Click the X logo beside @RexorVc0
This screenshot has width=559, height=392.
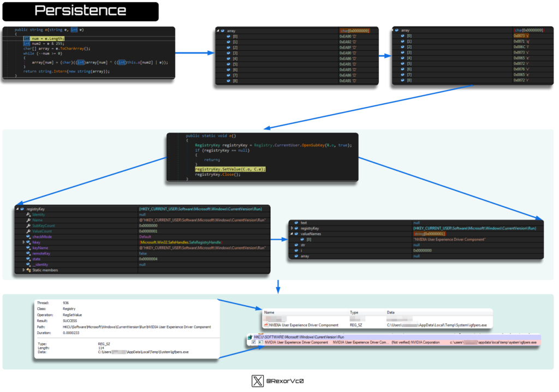point(258,382)
